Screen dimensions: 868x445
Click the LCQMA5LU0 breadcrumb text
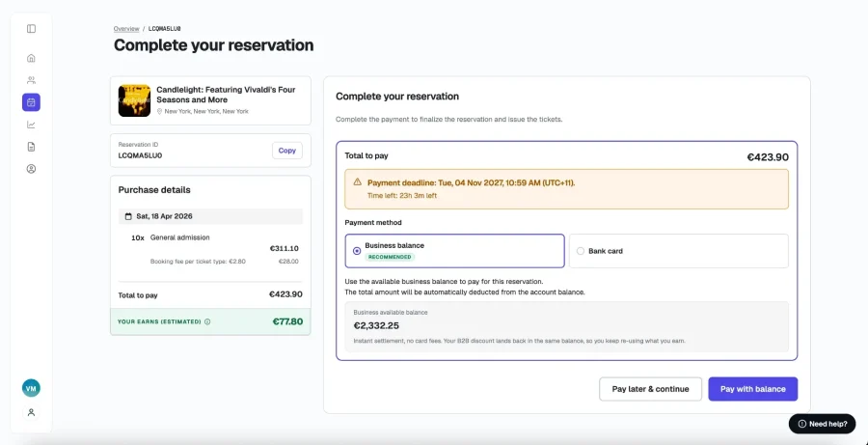[164, 28]
